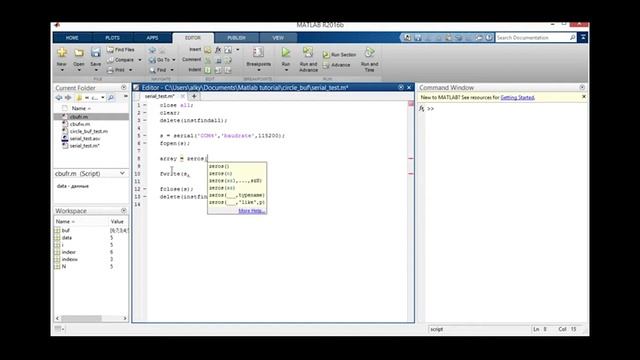Viewport: 640px width, 360px height.
Task: Expand the Print dropdown arrow
Action: point(131,70)
